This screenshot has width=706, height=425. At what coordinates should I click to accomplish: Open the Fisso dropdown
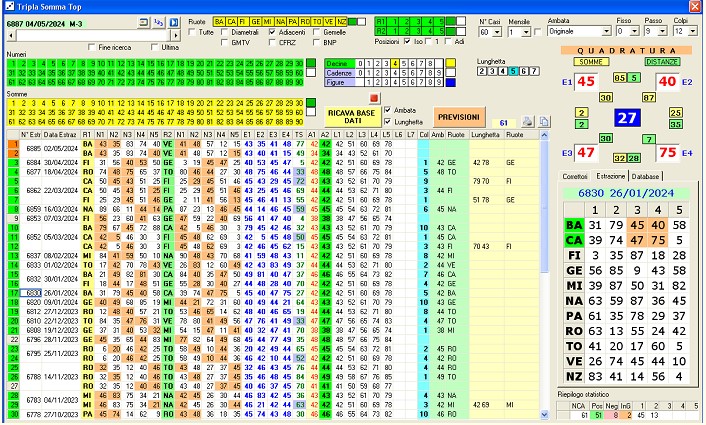pyautogui.click(x=634, y=31)
